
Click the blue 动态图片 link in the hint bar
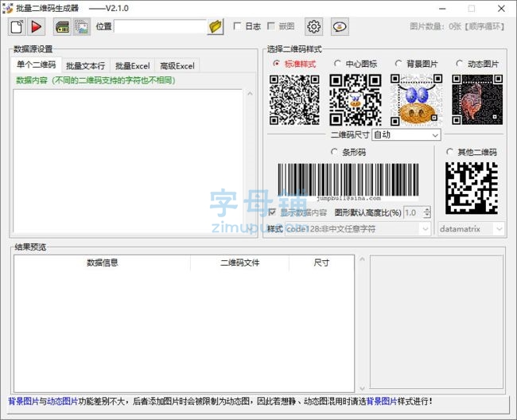(63, 401)
